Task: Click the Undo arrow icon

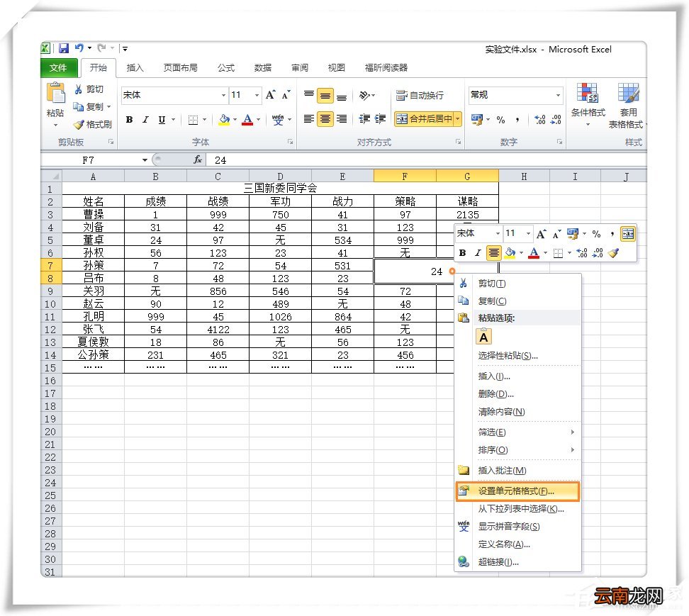Action: (x=79, y=48)
